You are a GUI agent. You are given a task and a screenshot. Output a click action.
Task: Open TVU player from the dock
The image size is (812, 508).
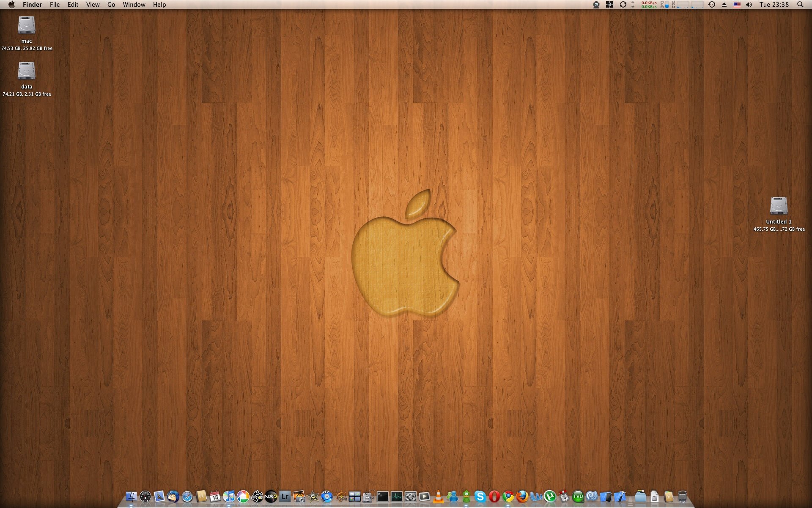point(578,496)
